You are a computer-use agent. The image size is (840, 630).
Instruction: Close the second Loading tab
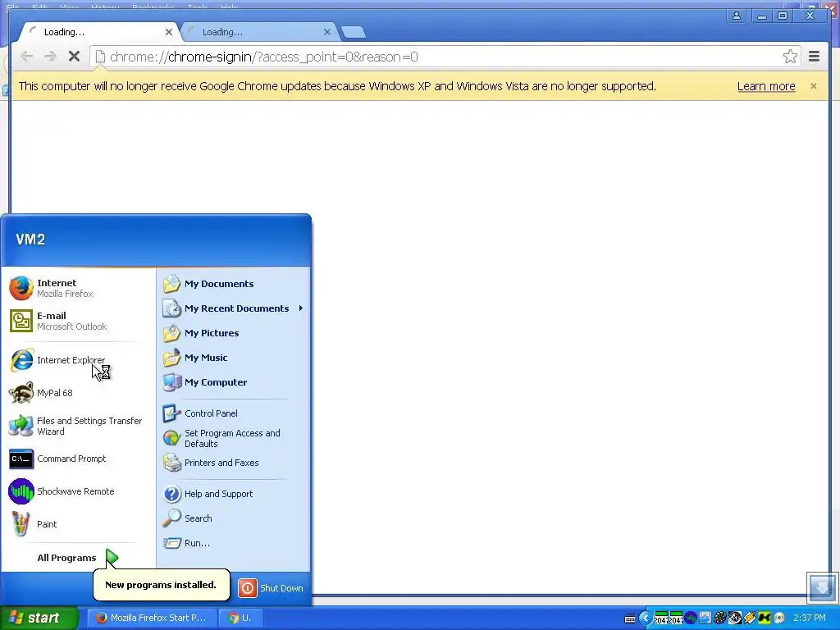[x=326, y=32]
